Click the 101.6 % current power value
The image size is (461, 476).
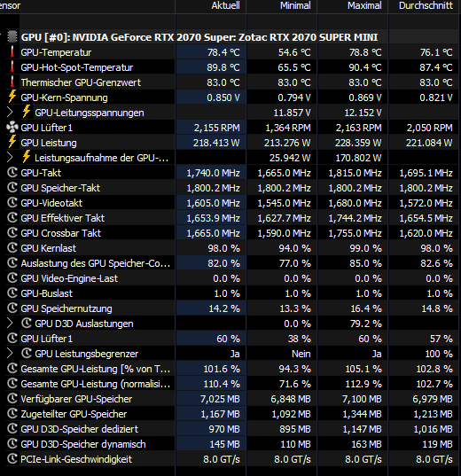click(222, 369)
